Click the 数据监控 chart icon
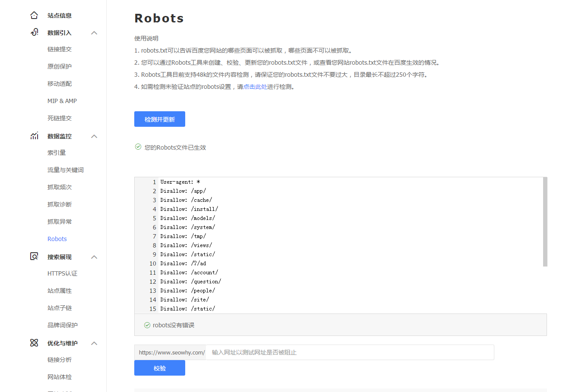 pos(34,135)
